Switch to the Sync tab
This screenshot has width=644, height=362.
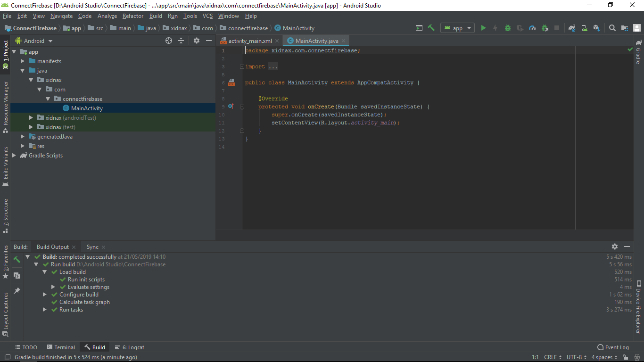92,247
